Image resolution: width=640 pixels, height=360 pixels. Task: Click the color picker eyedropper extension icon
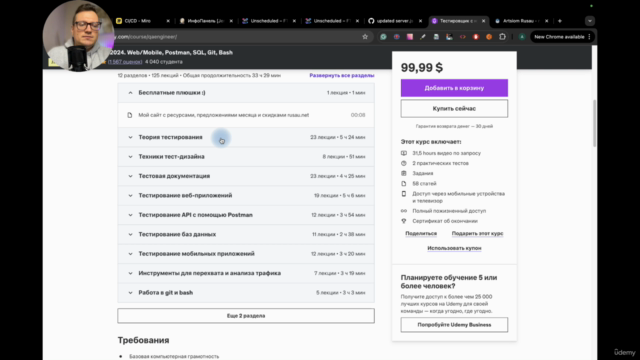423,37
